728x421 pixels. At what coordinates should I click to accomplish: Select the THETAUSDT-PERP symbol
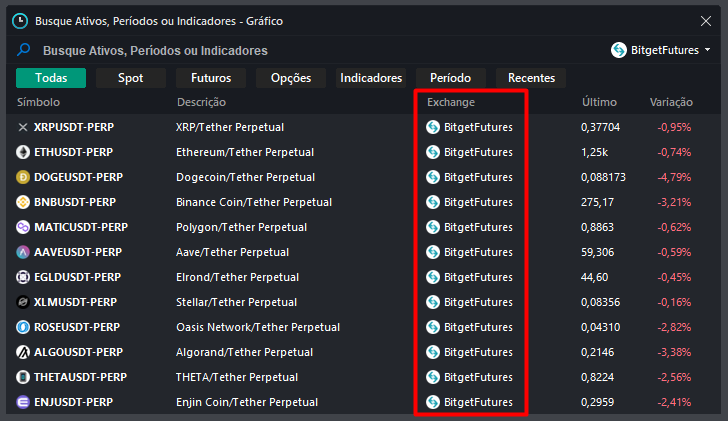[80, 377]
